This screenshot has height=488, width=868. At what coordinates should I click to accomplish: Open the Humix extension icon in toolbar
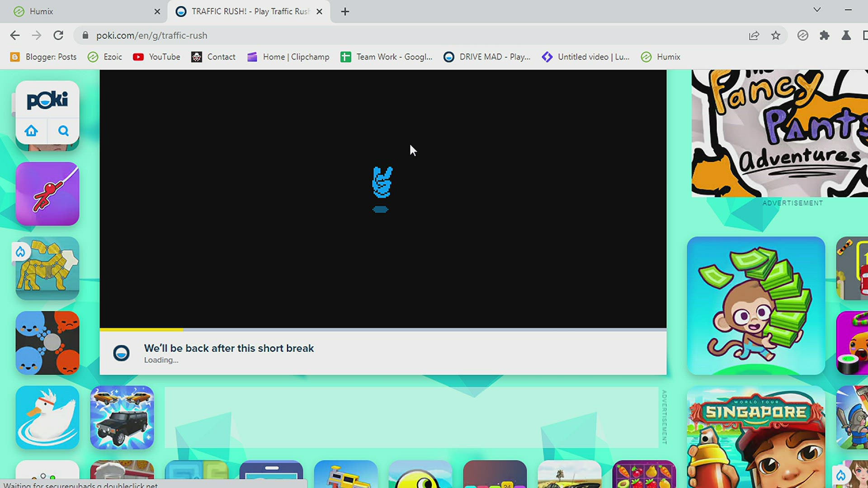coord(802,35)
